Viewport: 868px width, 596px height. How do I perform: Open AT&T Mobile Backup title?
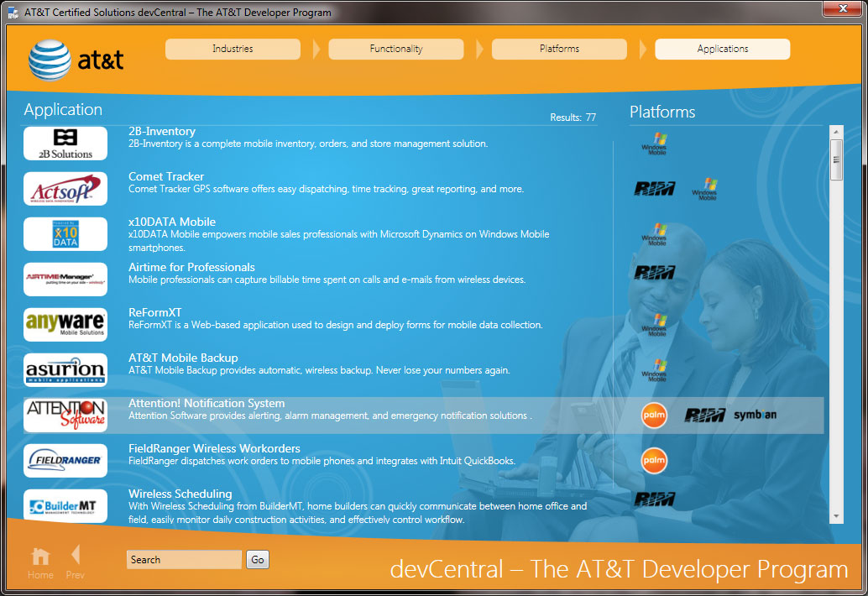tap(183, 358)
